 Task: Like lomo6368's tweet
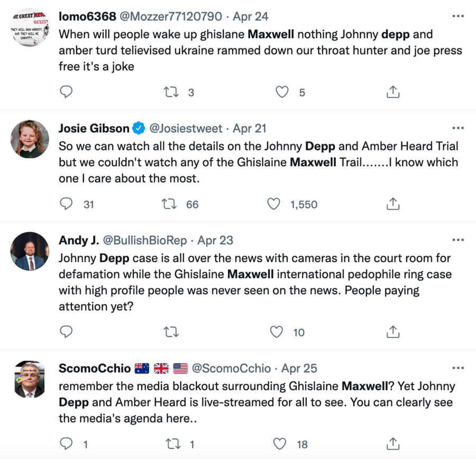coord(282,92)
